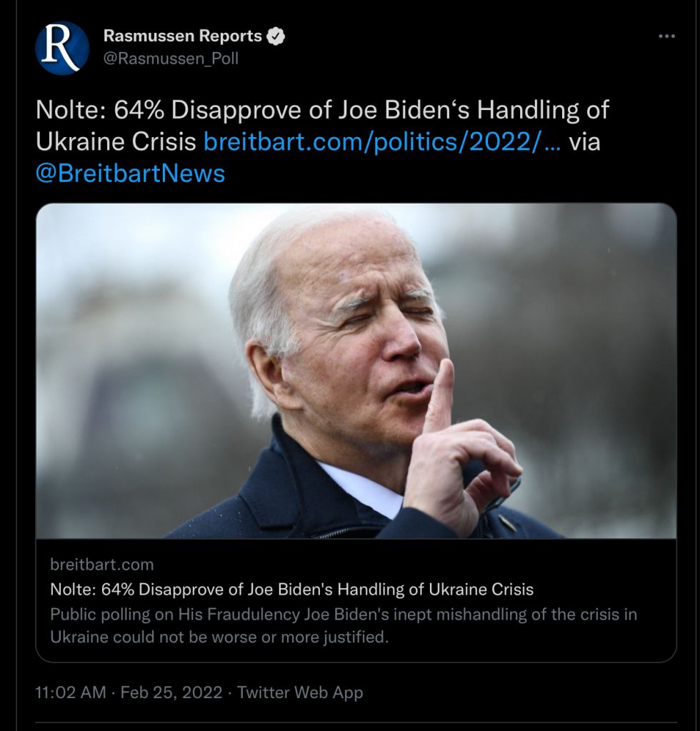Screen dimensions: 700x731
Task: Click the Feb 25, 2022 date
Action: click(x=171, y=692)
